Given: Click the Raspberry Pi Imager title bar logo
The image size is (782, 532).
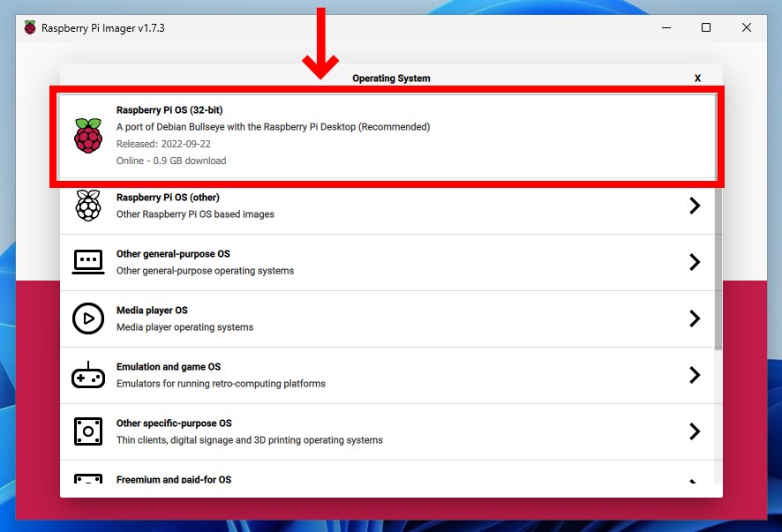Looking at the screenshot, I should tap(30, 28).
